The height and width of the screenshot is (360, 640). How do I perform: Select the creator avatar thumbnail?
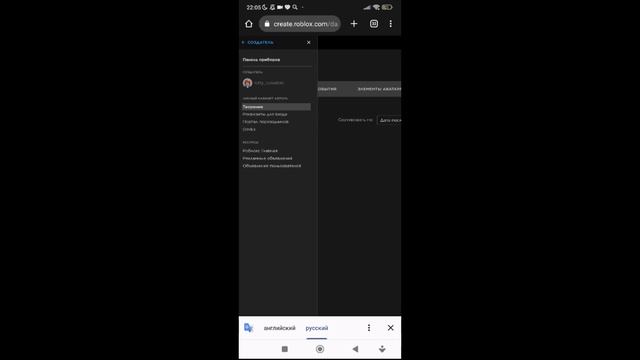pos(247,83)
